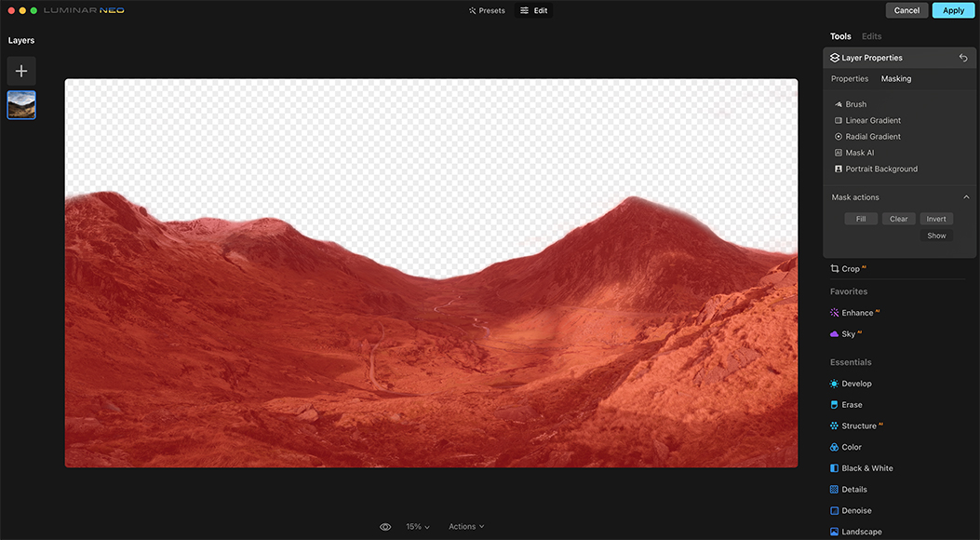Click the Cancel button
The image size is (980, 540).
point(906,10)
